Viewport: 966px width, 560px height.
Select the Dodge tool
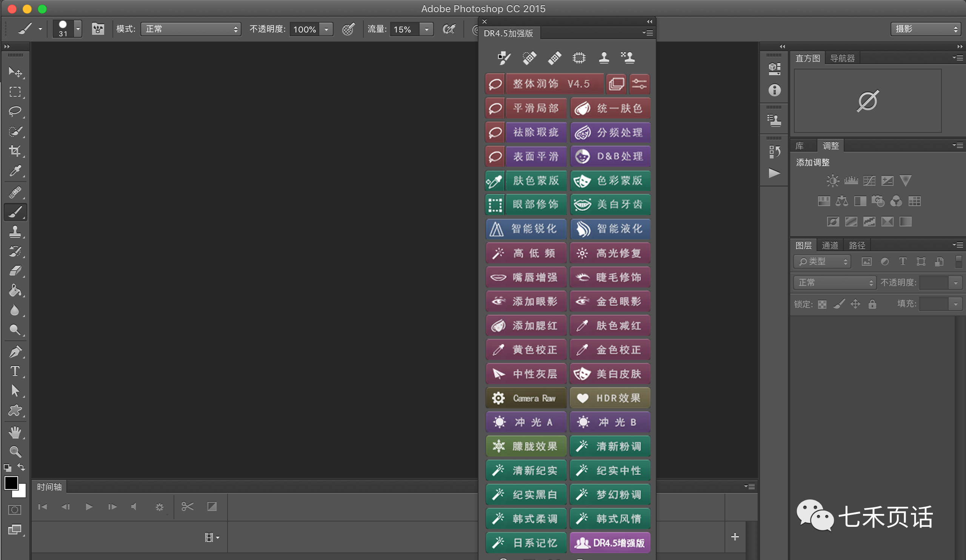coord(15,330)
